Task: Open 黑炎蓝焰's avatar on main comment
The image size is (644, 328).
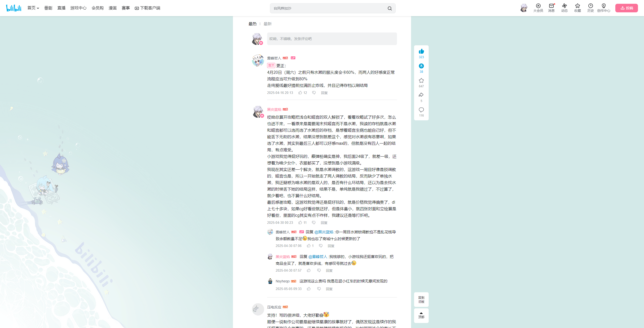Action: tap(258, 112)
